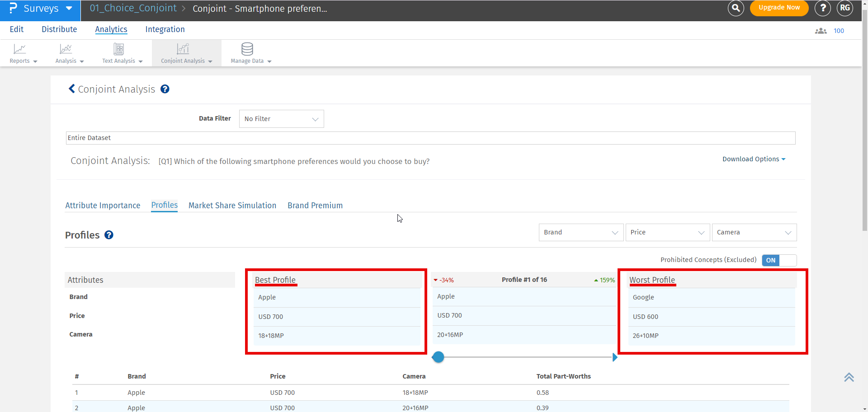Open the Camera attribute dropdown

coord(754,232)
